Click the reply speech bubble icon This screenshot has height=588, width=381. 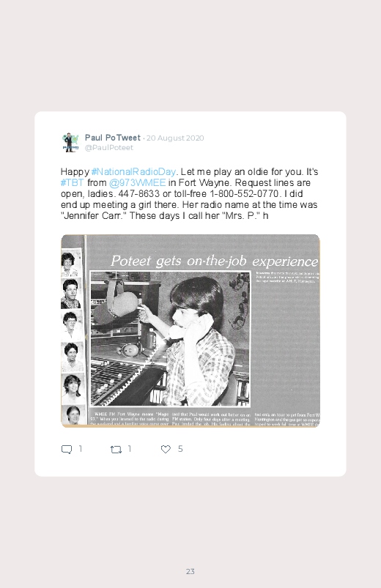67,450
